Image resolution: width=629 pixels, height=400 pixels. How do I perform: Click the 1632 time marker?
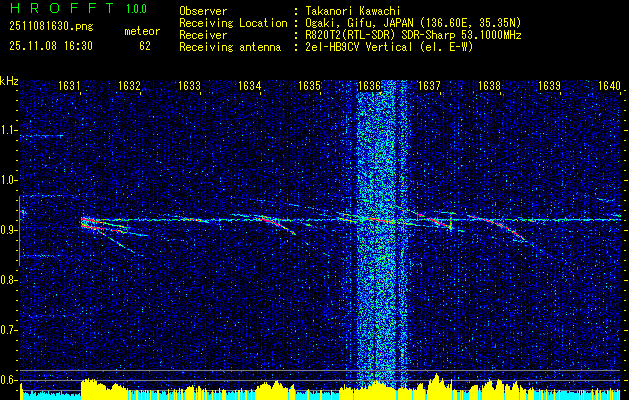point(129,85)
